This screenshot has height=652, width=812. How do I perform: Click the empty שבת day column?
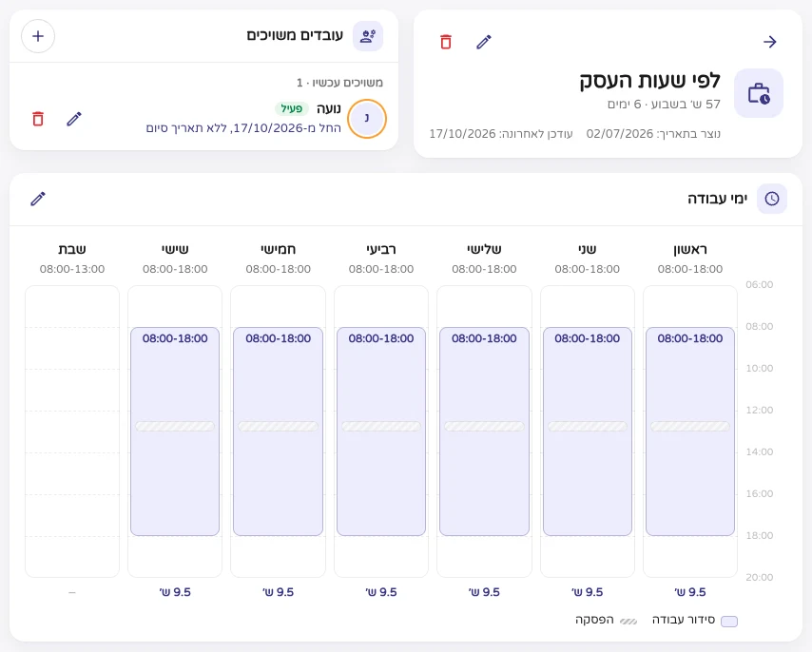(72, 431)
